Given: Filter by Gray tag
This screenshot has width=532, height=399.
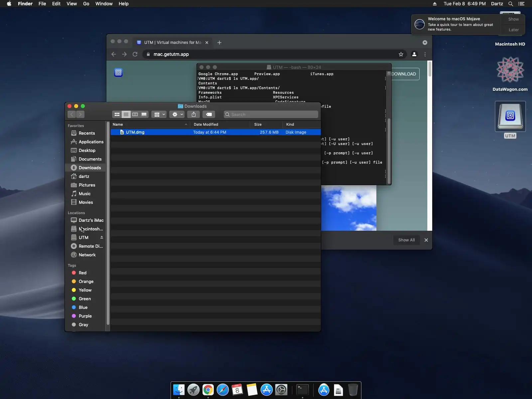Looking at the screenshot, I should (86, 325).
